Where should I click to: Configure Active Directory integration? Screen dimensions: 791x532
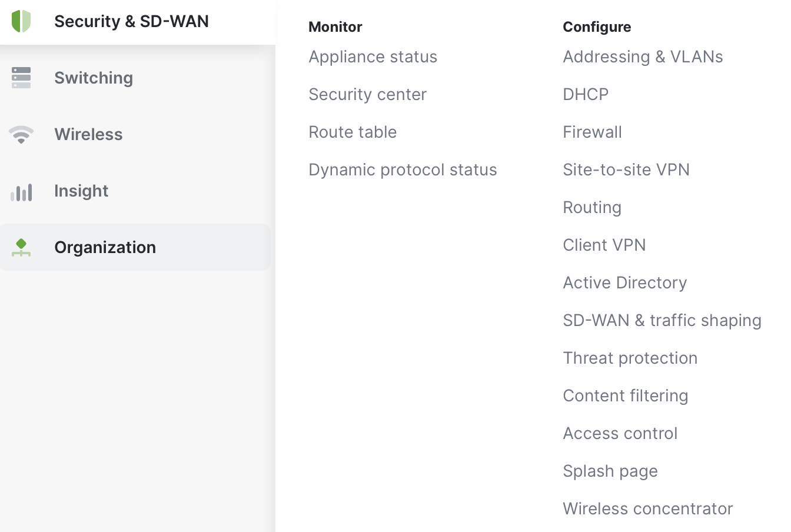[625, 282]
